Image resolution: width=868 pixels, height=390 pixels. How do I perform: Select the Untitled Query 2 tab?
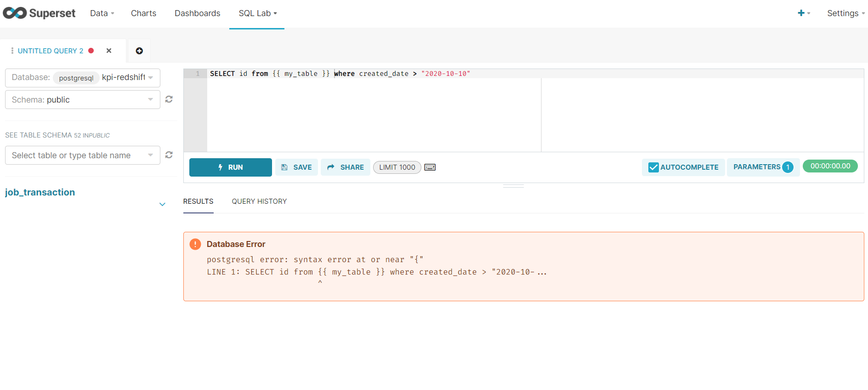tap(51, 51)
